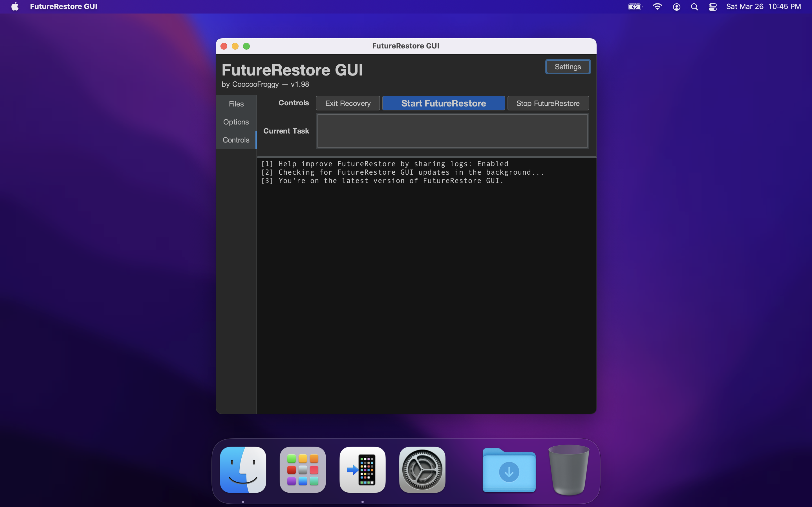Open Control Center in the menu bar

click(712, 7)
